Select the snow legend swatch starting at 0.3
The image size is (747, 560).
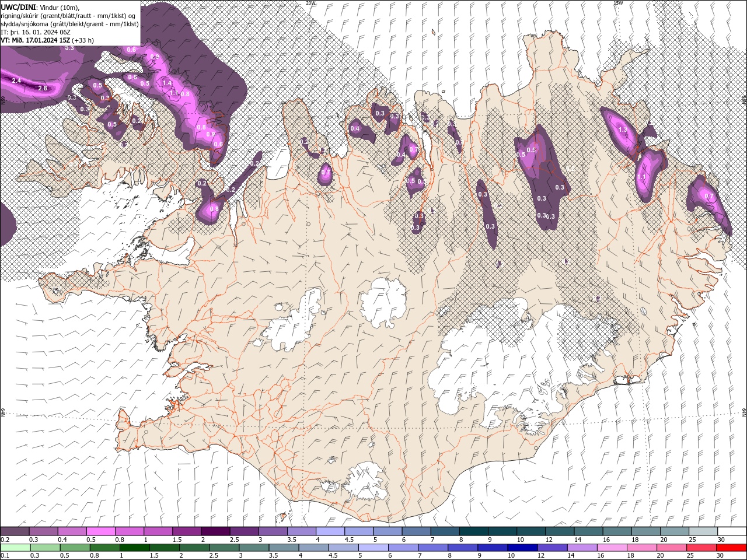pyautogui.click(x=44, y=531)
